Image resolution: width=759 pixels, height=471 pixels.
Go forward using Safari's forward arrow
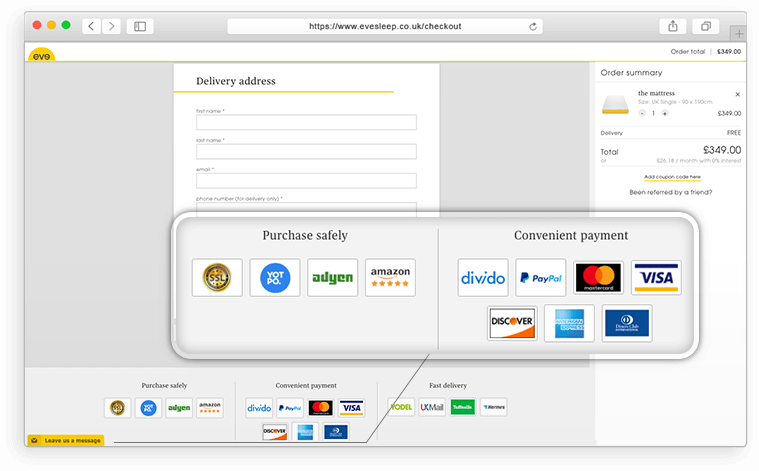tap(111, 26)
